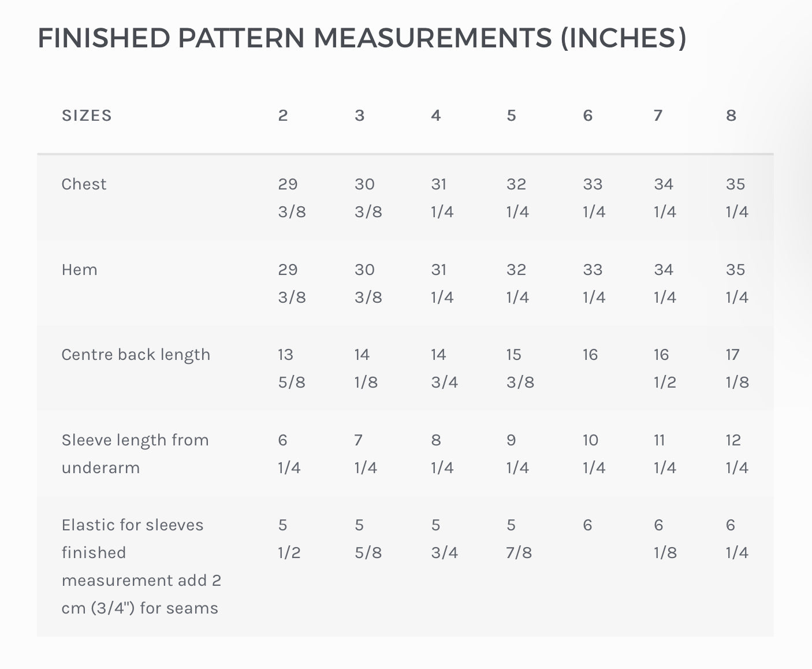Select the size 2 column header
812x669 pixels.
[x=282, y=116]
